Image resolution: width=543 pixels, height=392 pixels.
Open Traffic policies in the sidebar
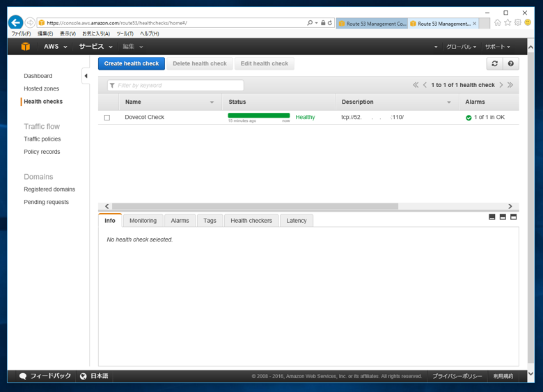(42, 139)
